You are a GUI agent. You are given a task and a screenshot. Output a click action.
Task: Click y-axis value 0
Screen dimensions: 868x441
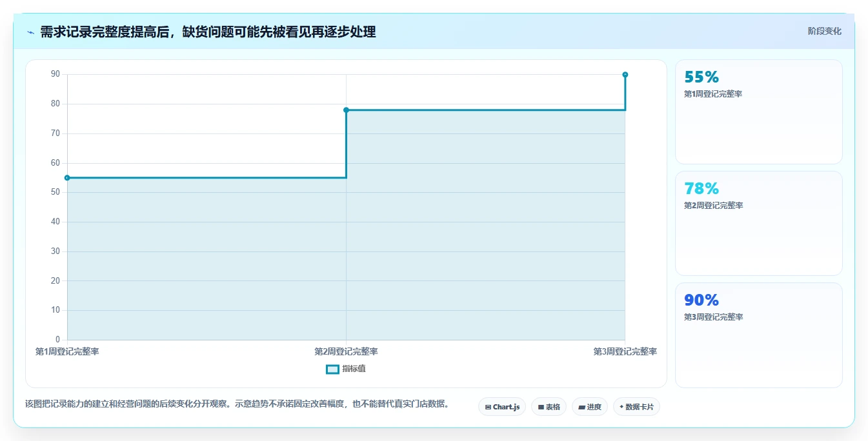pos(57,339)
